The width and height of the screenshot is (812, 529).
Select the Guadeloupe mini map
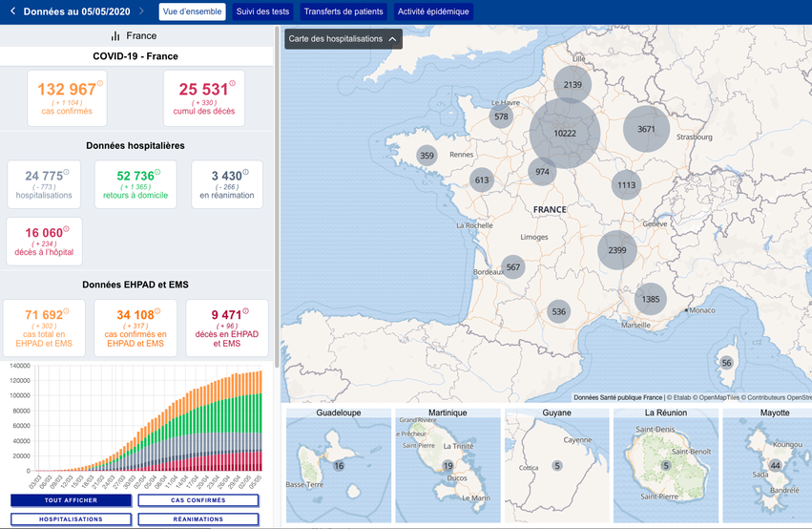339,465
